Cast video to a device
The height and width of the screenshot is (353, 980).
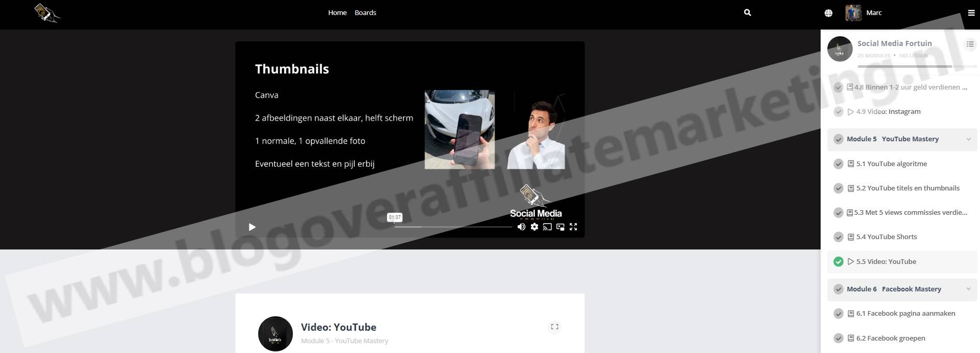[x=547, y=227]
